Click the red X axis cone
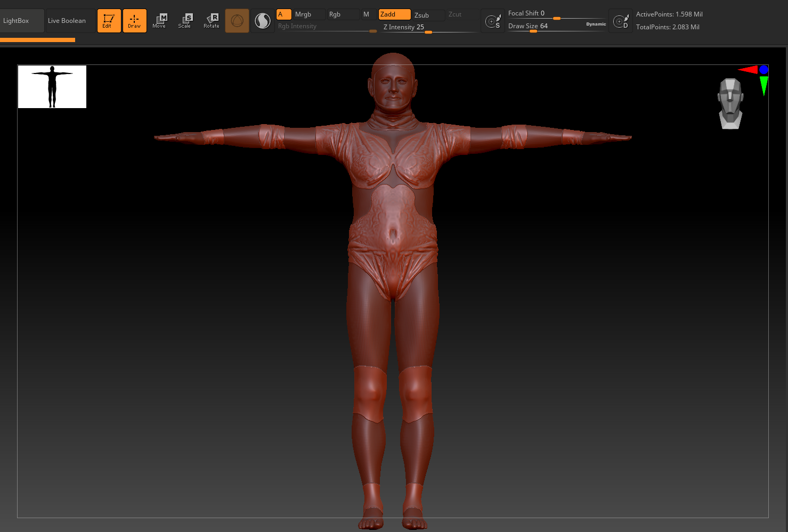This screenshot has width=788, height=532. [749, 69]
